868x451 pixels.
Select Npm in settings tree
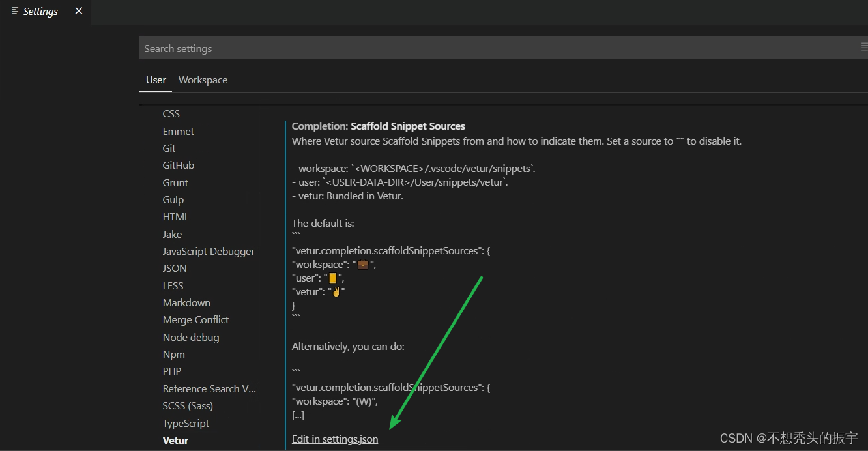pos(174,354)
